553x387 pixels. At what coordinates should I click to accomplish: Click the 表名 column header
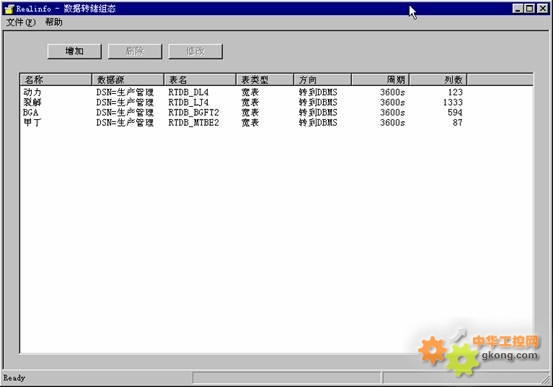(x=200, y=80)
